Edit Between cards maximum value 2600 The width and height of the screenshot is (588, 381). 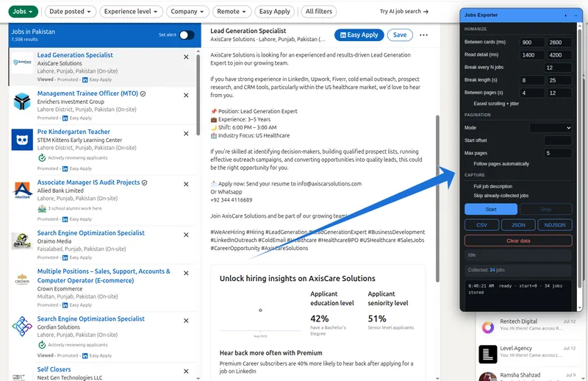559,43
